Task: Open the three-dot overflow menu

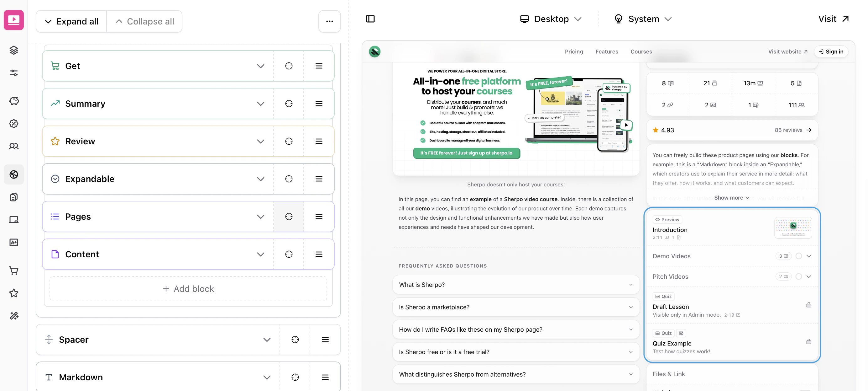Action: pos(329,21)
